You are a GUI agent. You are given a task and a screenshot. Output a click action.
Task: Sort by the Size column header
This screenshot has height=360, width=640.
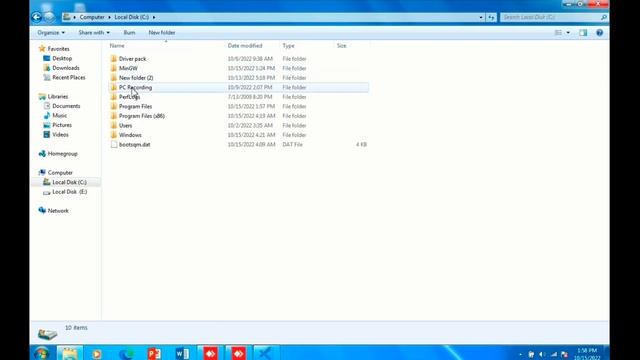click(x=342, y=46)
